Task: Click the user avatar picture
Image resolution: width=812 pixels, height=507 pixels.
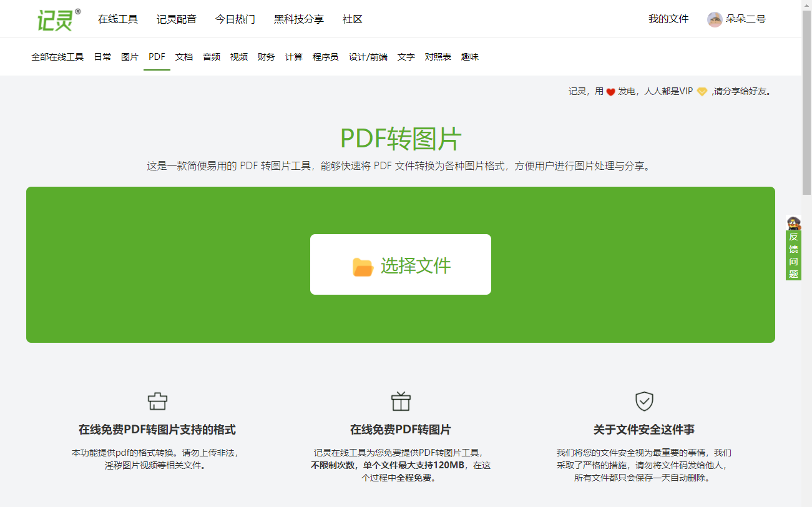Action: click(715, 19)
